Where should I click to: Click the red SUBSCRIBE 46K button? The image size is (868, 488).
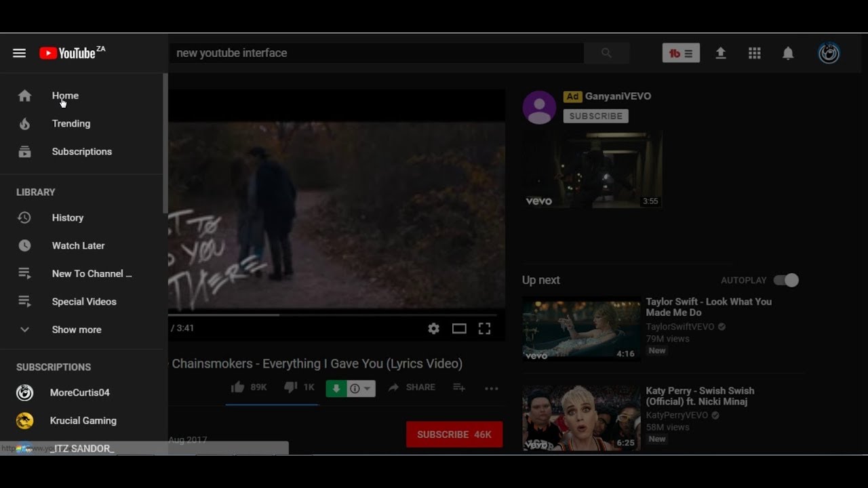pos(454,434)
